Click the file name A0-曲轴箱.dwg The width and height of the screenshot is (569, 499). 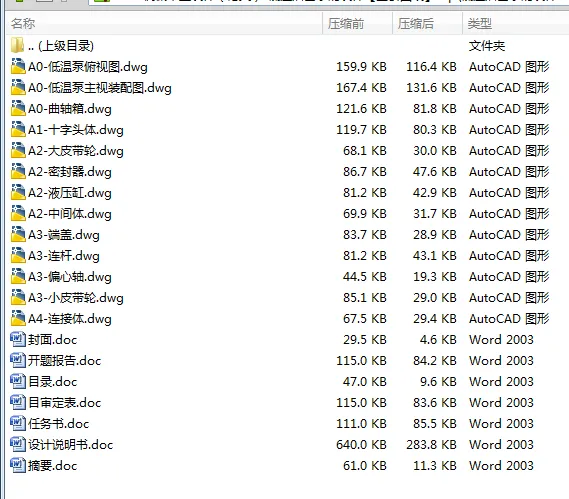pyautogui.click(x=70, y=109)
